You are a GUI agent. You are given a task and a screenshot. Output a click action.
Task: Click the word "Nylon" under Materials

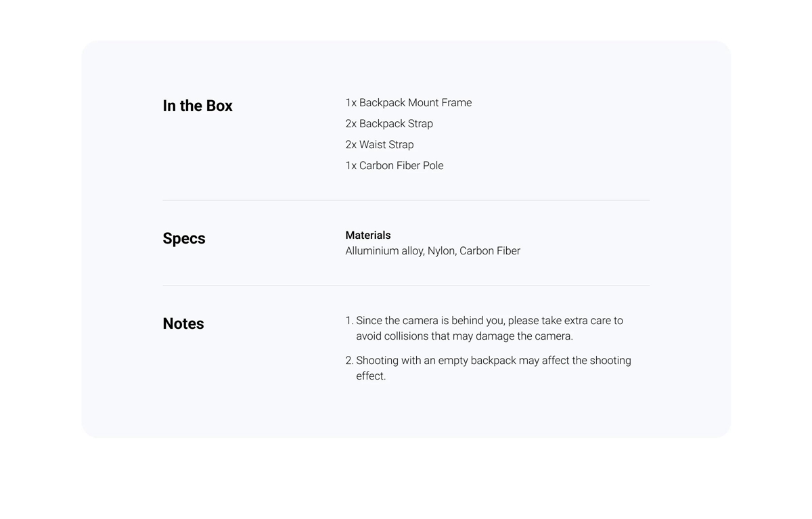442,251
